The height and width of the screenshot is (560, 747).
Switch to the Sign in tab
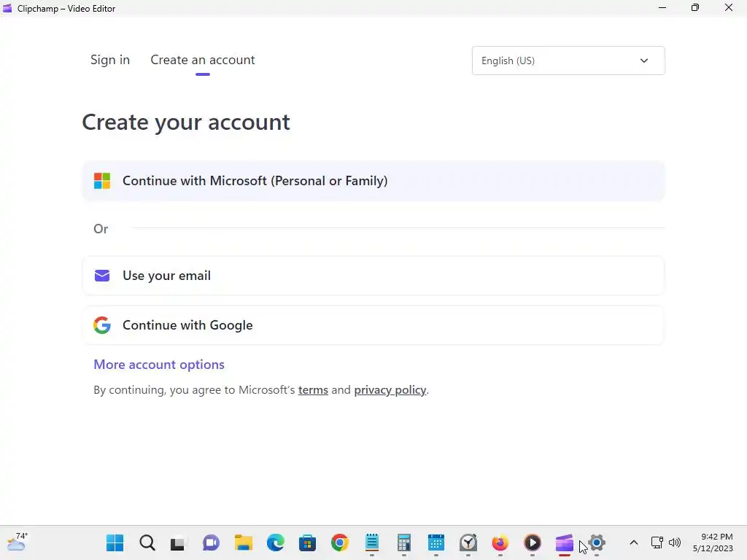(110, 60)
